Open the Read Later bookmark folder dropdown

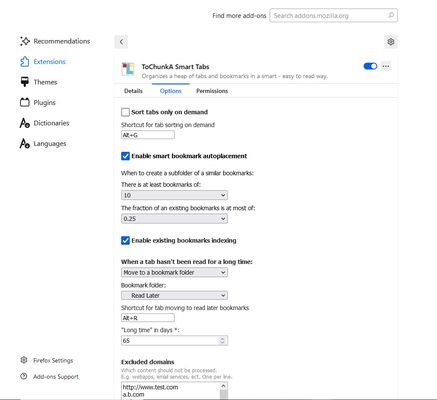pos(174,295)
